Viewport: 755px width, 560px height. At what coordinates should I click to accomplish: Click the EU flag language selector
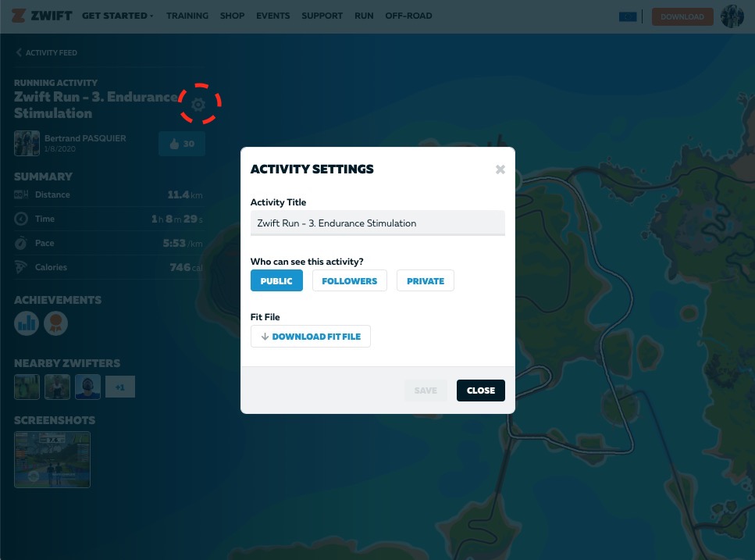point(628,17)
